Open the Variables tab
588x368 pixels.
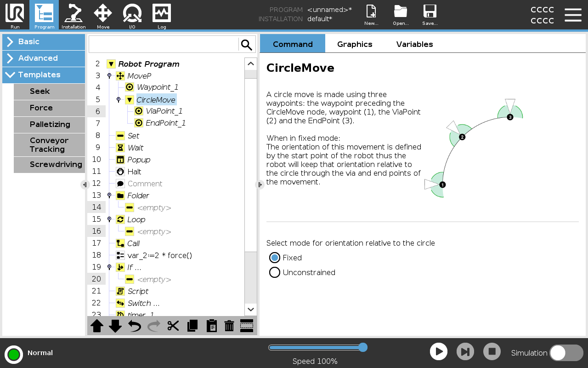pyautogui.click(x=414, y=44)
